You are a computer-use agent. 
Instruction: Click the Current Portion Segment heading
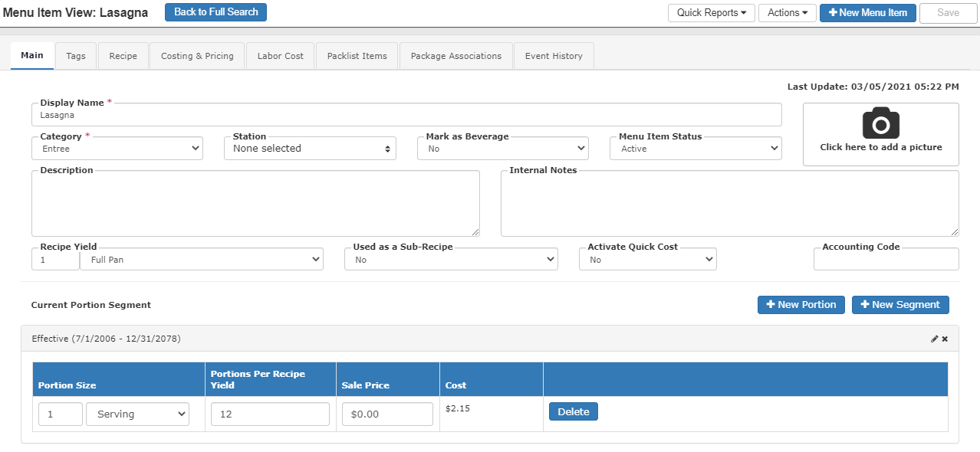[x=91, y=305]
